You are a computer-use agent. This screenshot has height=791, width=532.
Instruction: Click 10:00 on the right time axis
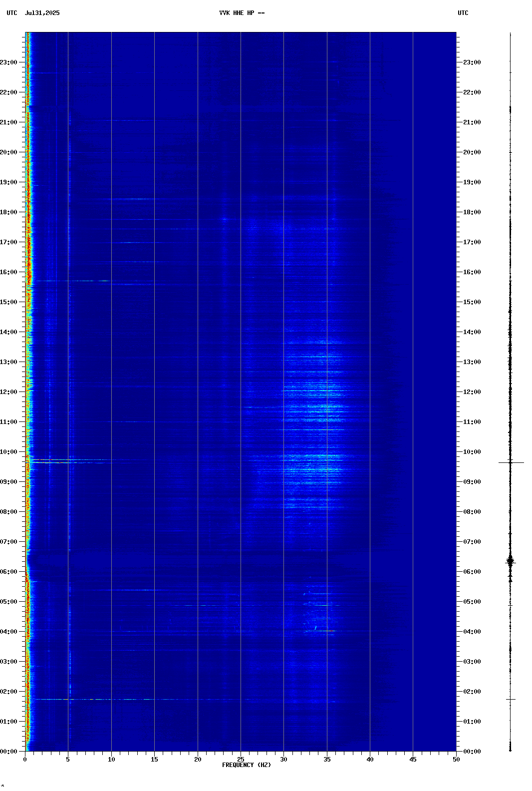coord(472,452)
